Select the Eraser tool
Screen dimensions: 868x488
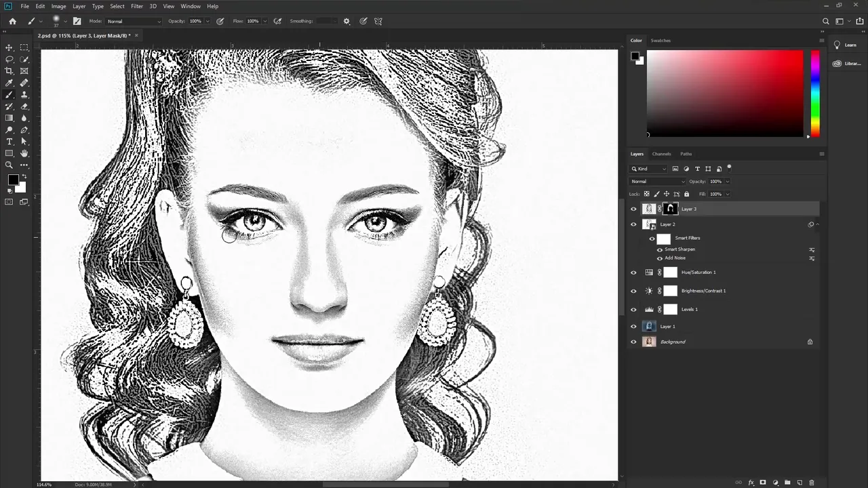(x=24, y=106)
